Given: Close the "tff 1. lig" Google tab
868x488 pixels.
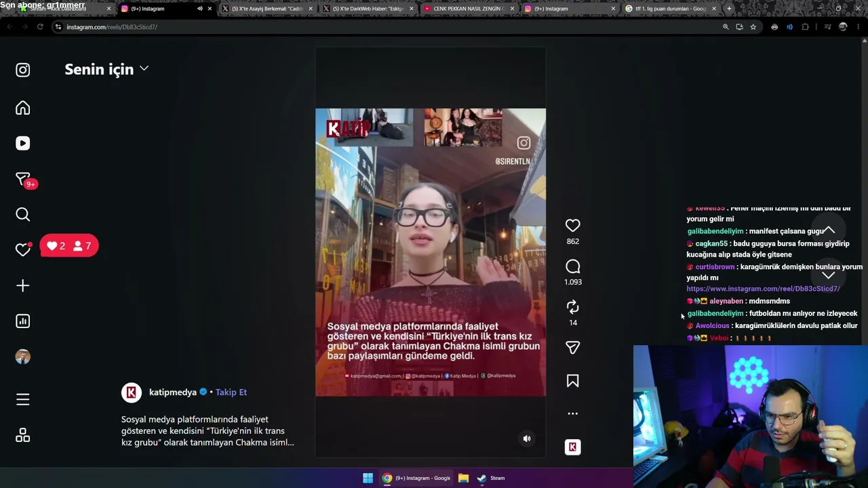Looking at the screenshot, I should tap(714, 9).
